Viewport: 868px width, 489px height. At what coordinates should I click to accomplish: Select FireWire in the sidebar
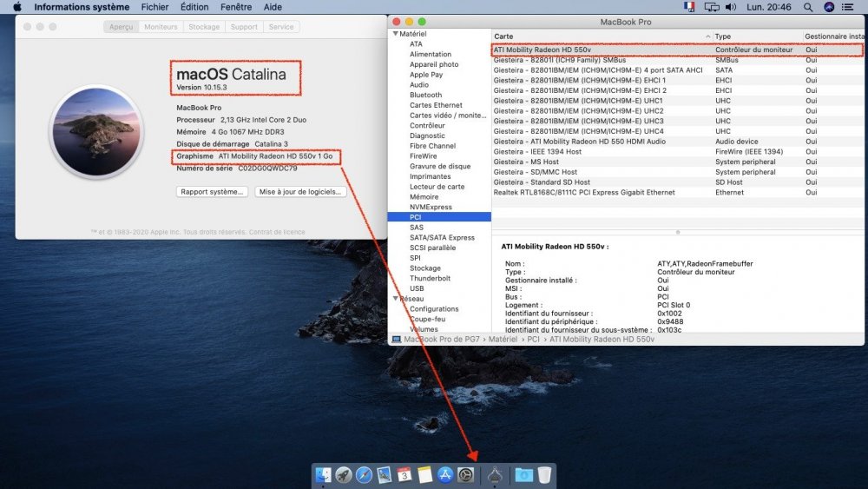coord(423,156)
